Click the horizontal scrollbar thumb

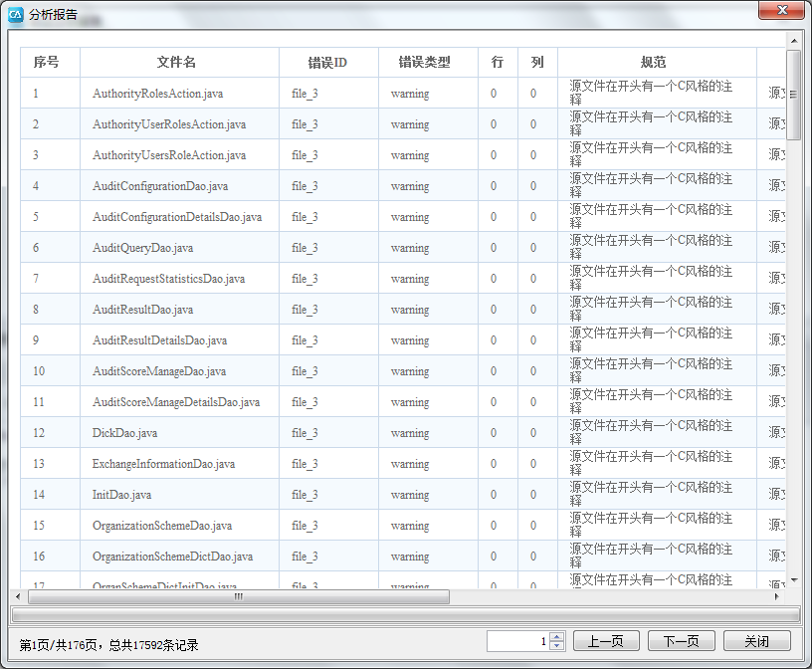[x=239, y=597]
